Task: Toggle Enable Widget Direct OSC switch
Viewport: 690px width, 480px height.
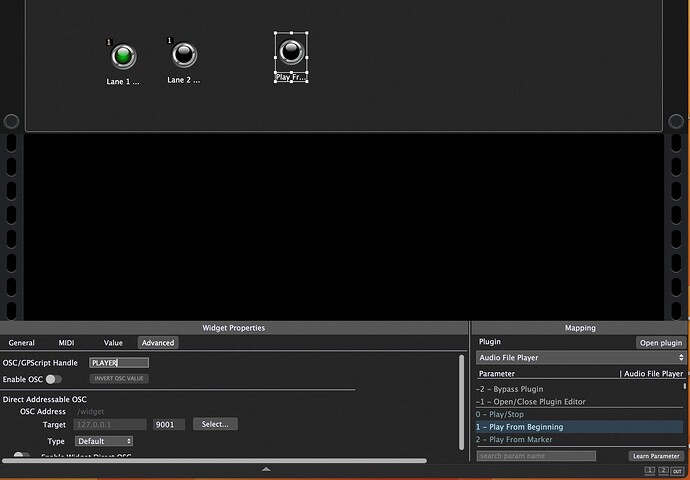Action: tap(22, 455)
